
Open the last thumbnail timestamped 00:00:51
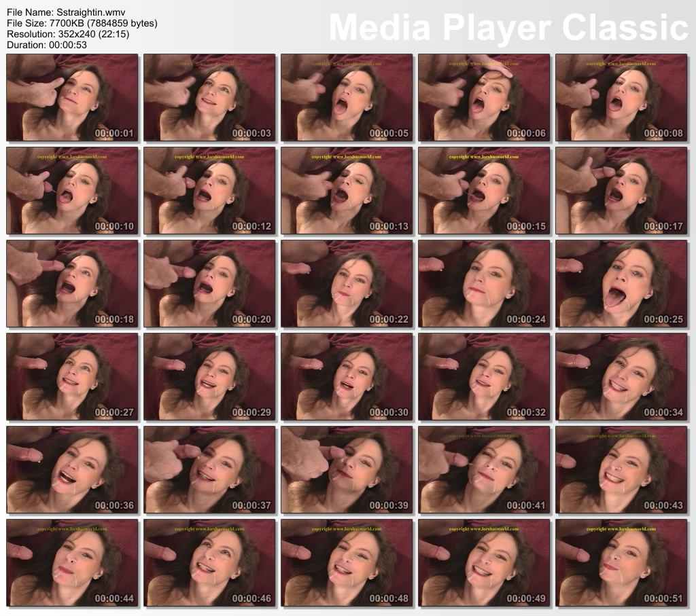pos(621,562)
